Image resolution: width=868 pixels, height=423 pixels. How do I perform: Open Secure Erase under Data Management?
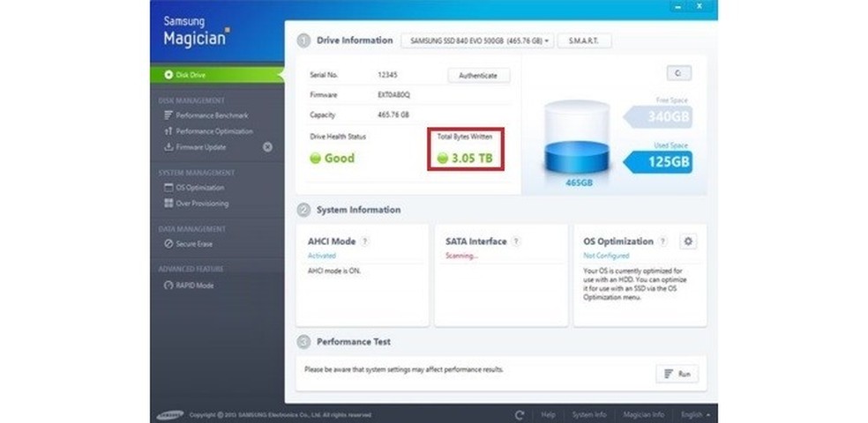(188, 244)
